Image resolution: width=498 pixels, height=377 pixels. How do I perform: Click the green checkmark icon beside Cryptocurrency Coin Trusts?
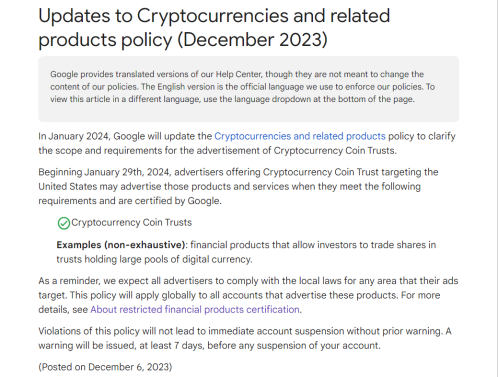(x=64, y=223)
